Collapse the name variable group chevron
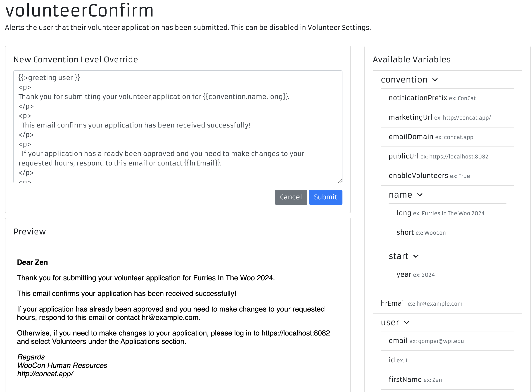 click(420, 195)
